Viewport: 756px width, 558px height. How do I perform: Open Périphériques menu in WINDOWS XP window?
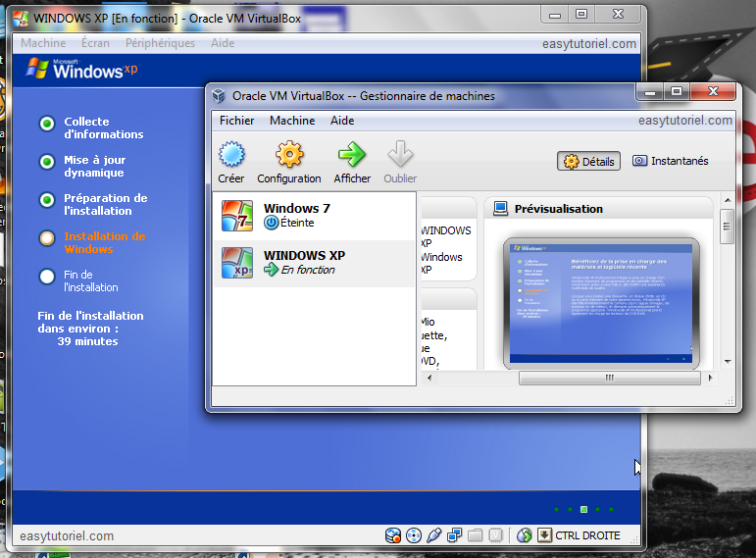point(160,43)
